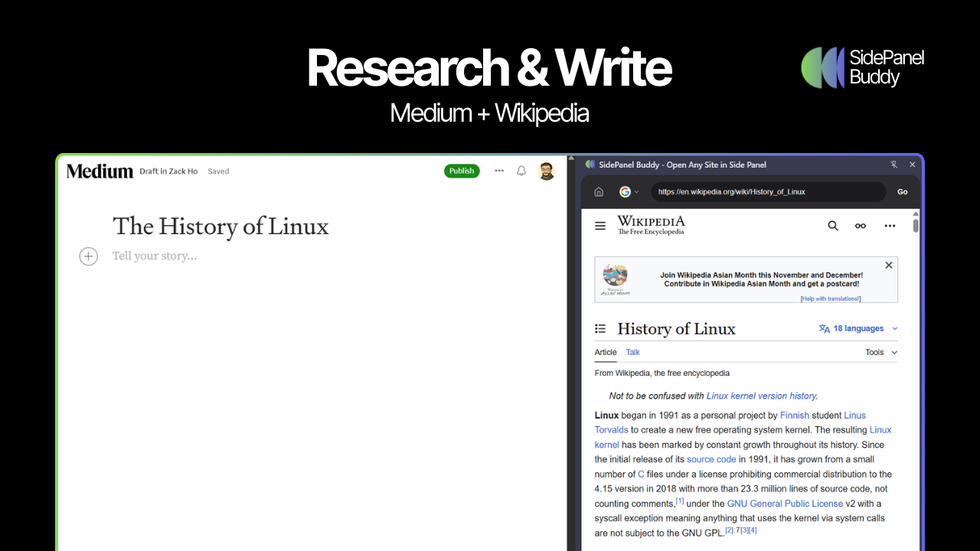Viewport: 980px width, 551px height.
Task: Open Wikipedia appearance glasses icon
Action: [861, 226]
